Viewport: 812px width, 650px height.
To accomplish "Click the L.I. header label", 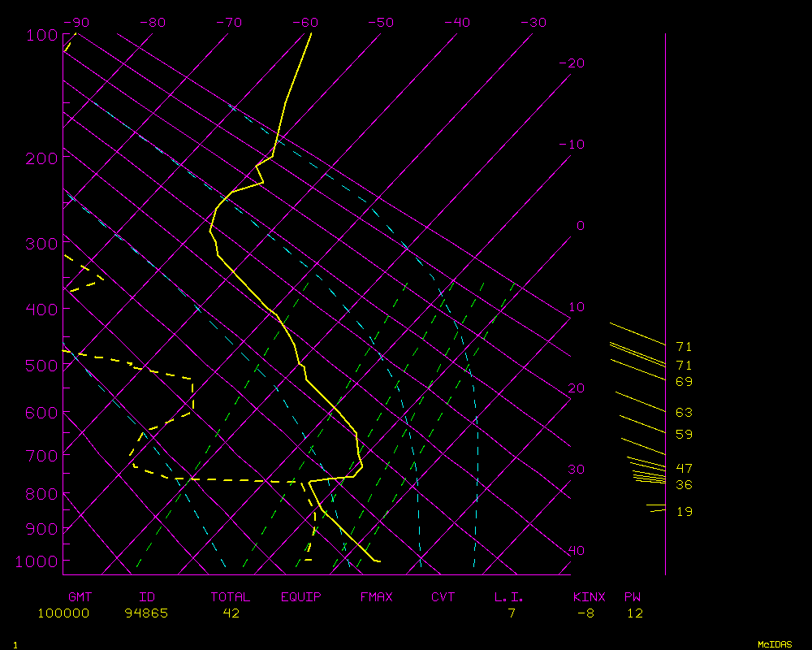I will (x=509, y=597).
